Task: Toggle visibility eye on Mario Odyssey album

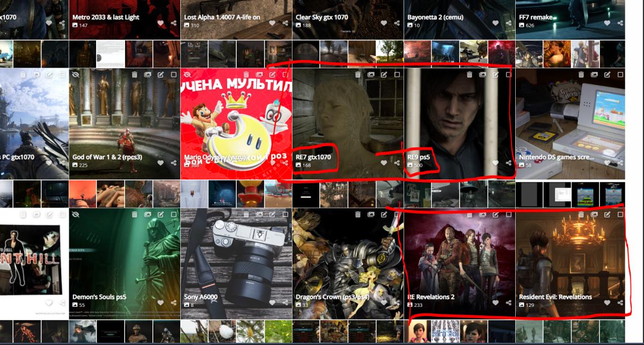Action: click(187, 75)
